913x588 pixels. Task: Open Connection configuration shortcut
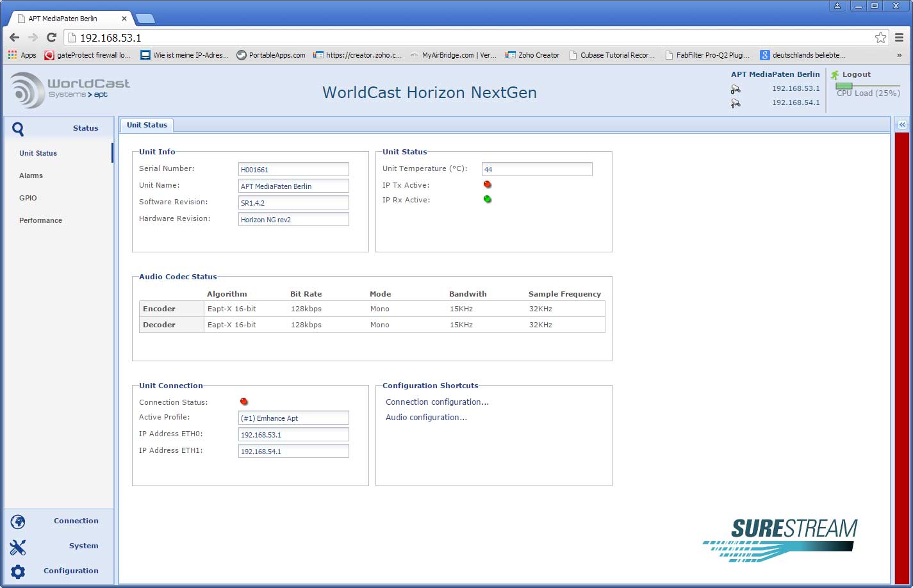pos(437,402)
